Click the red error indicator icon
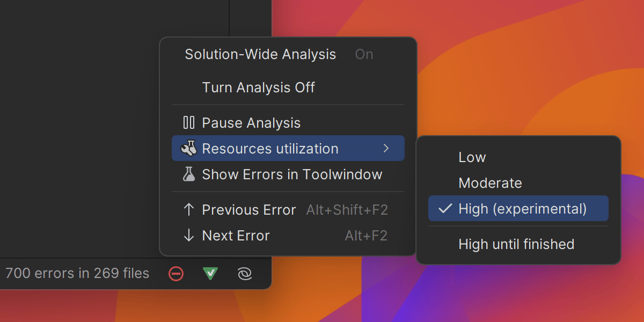Screen dimensions: 644x322 176,274
